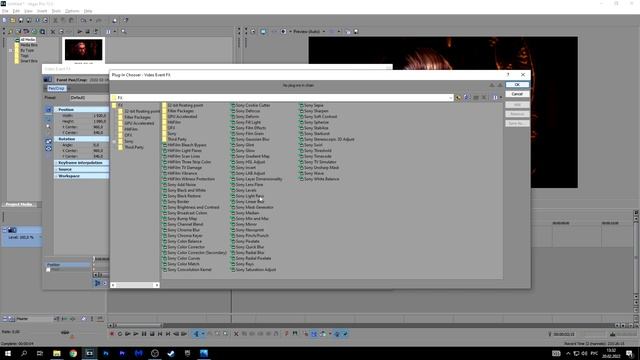Select Sony Lens Flare plug-in
The width and height of the screenshot is (640, 360).
pos(247,184)
